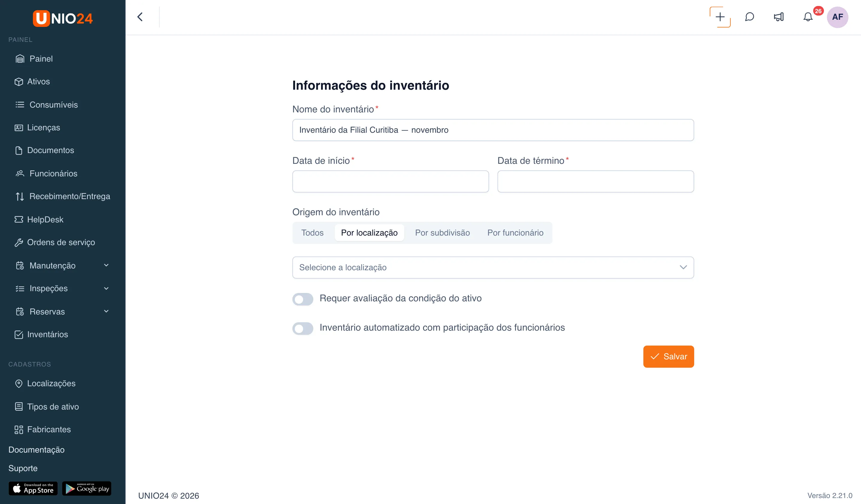
Task: Open the Documentação link
Action: click(36, 450)
